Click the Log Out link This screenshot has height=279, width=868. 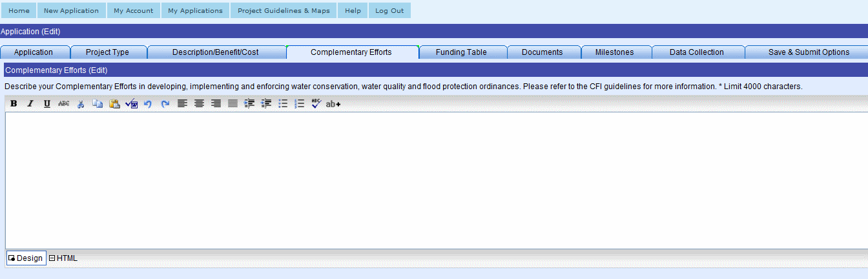pos(389,11)
